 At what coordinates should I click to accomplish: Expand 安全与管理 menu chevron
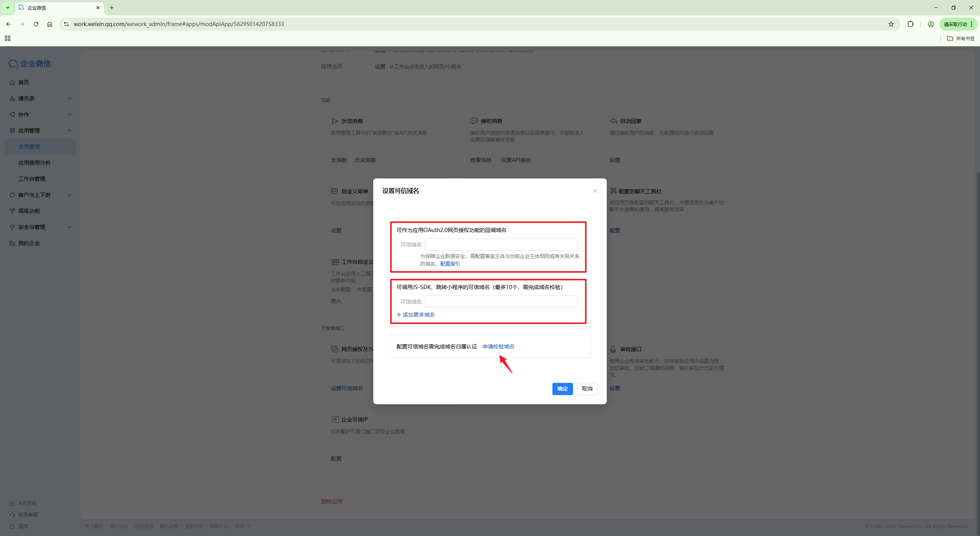point(69,227)
